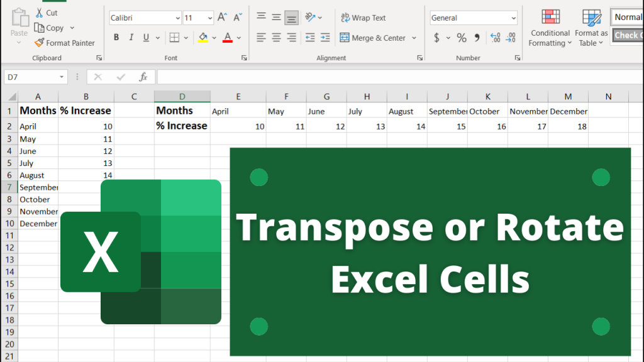Select column D header

click(182, 96)
